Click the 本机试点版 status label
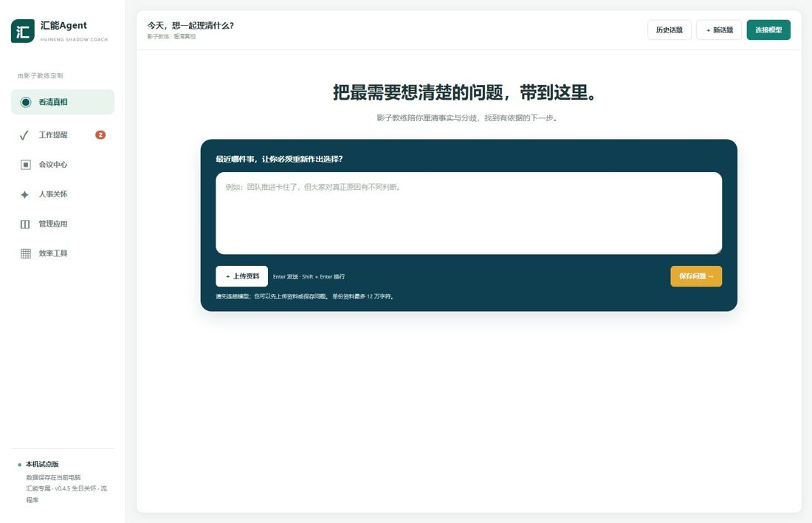Image resolution: width=812 pixels, height=523 pixels. click(43, 464)
